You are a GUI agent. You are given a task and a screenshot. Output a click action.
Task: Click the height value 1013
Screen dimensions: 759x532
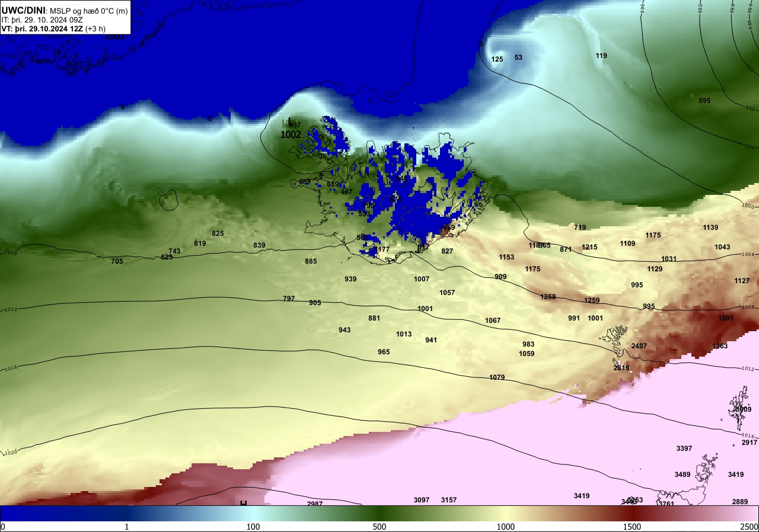tap(404, 334)
